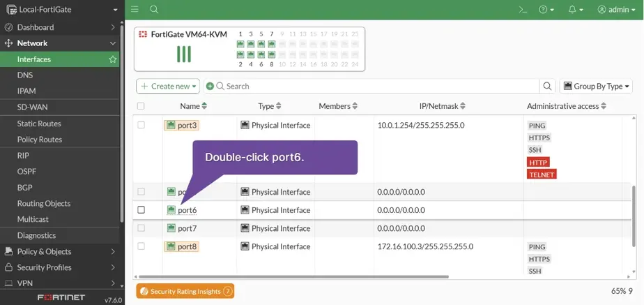Open global search magnifier in header
This screenshot has height=305, width=644.
click(x=154, y=10)
